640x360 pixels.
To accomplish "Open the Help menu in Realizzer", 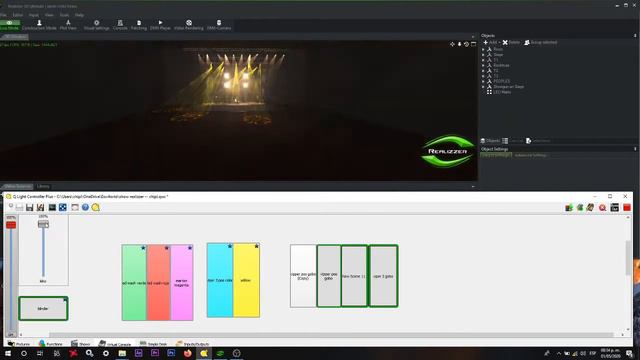I will pos(79,15).
